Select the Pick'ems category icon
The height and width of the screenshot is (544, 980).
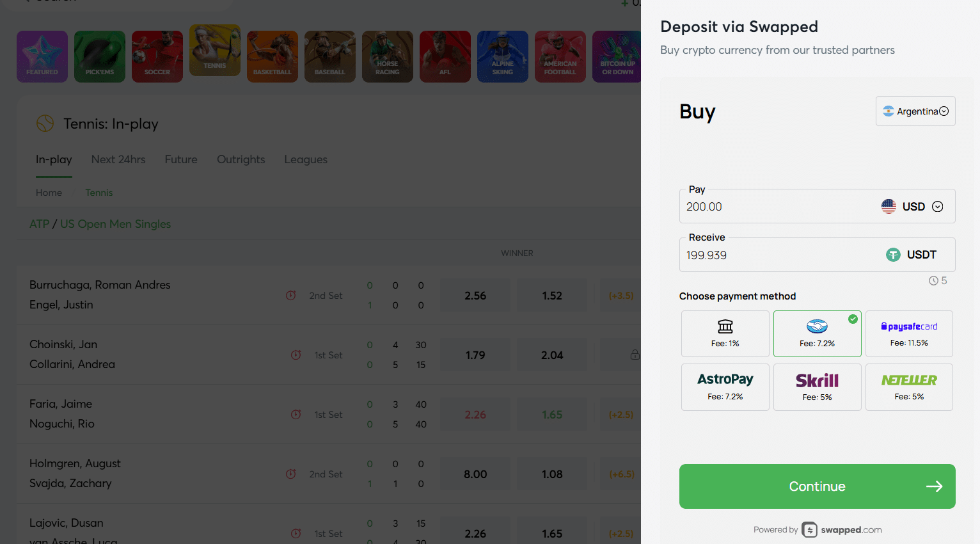tap(99, 56)
